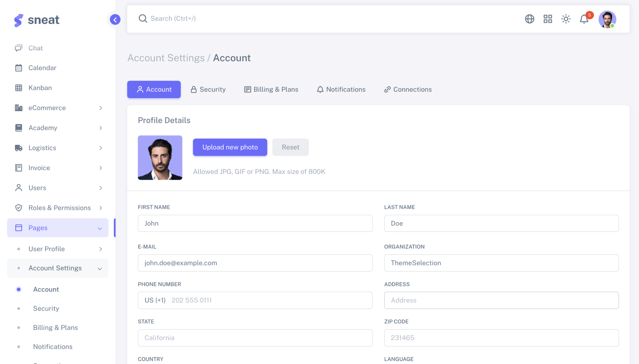Expand the eCommerce submenu
The height and width of the screenshot is (364, 639).
coord(100,108)
